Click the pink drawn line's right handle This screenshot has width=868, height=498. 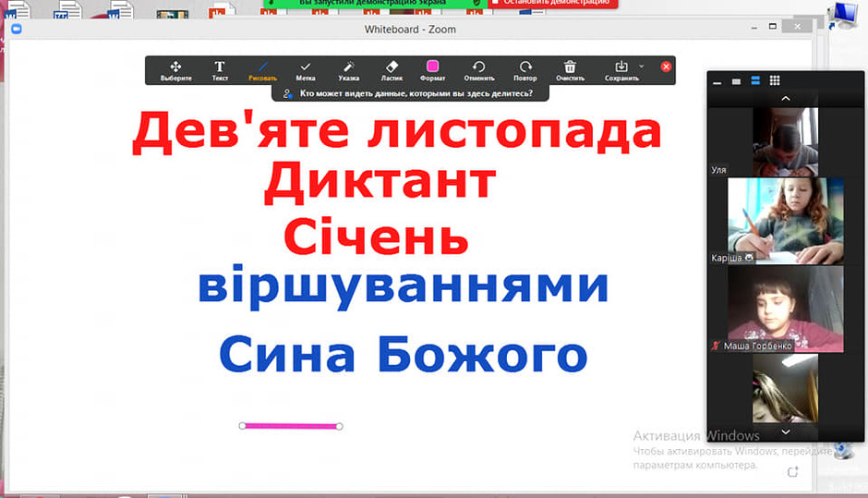[339, 426]
